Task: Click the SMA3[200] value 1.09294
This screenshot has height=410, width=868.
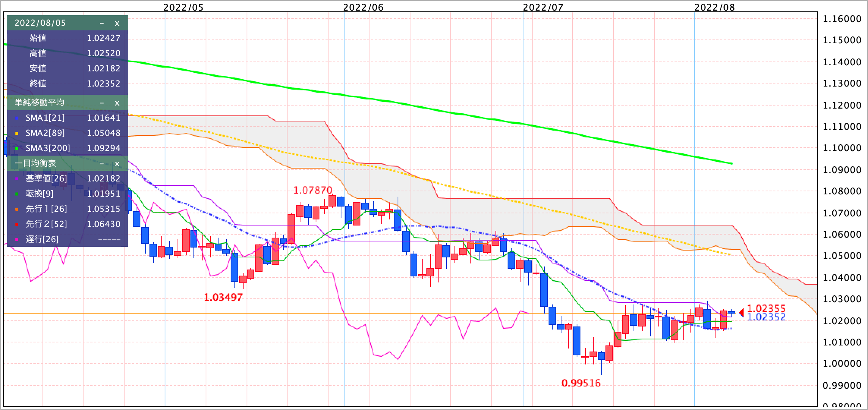Action: 104,148
